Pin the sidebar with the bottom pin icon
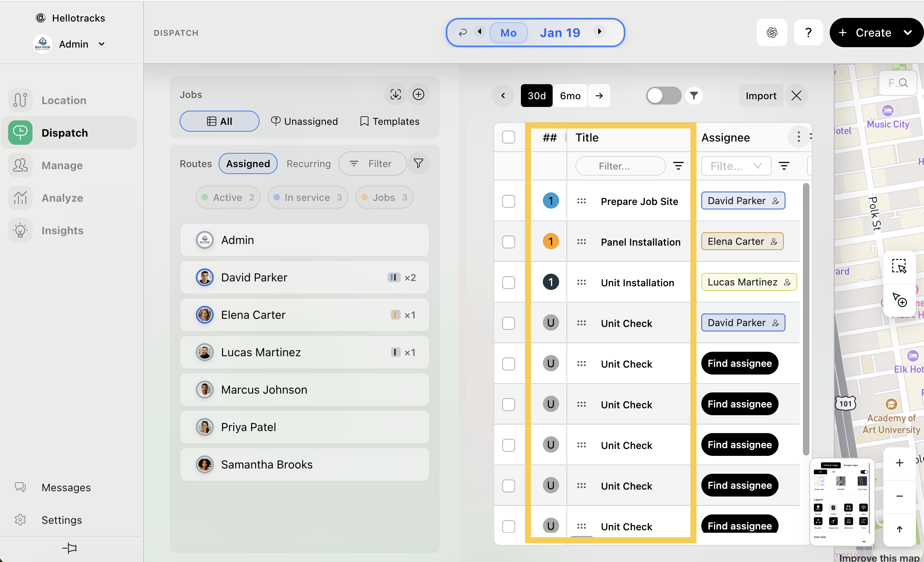 [69, 548]
